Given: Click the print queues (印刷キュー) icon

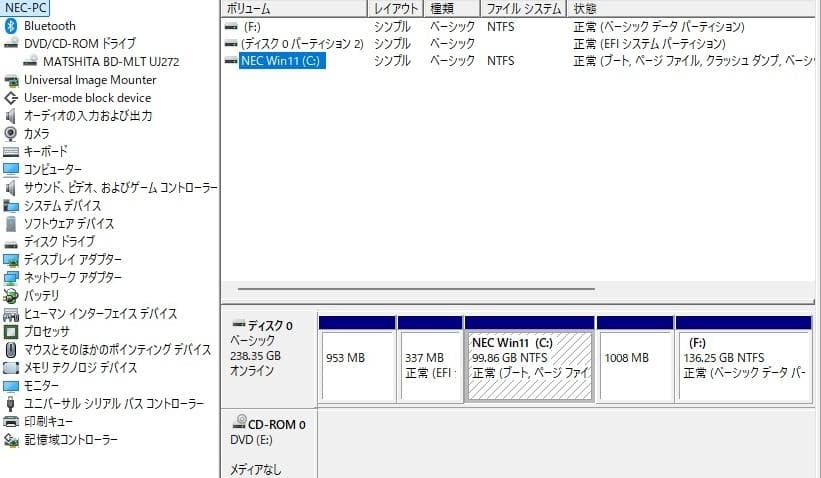Looking at the screenshot, I should tap(11, 421).
